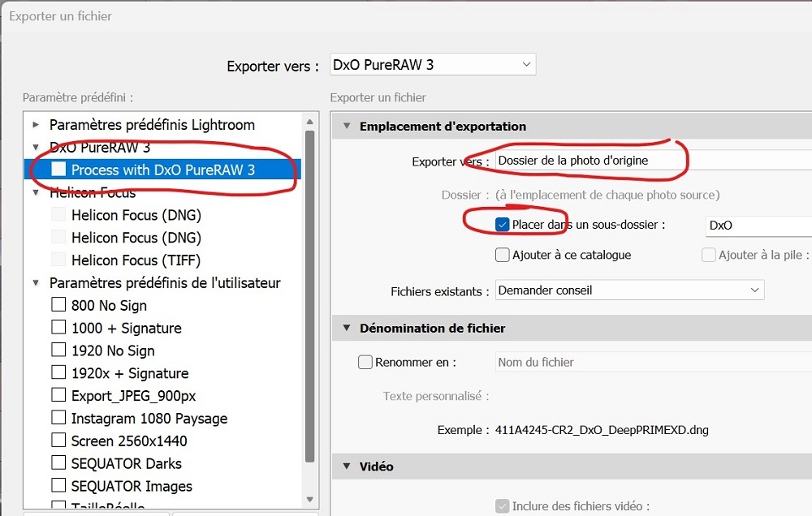Collapse the DxO PureRAW 3 preset group
The width and height of the screenshot is (812, 516).
pyautogui.click(x=36, y=148)
